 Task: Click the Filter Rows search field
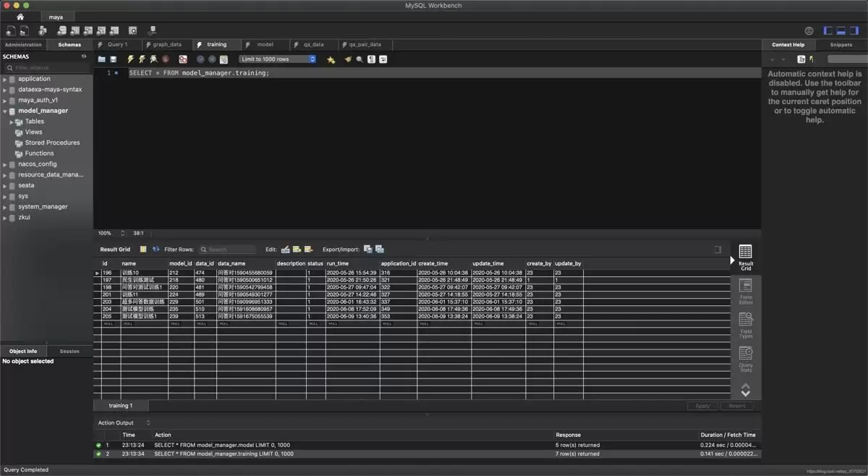(226, 250)
